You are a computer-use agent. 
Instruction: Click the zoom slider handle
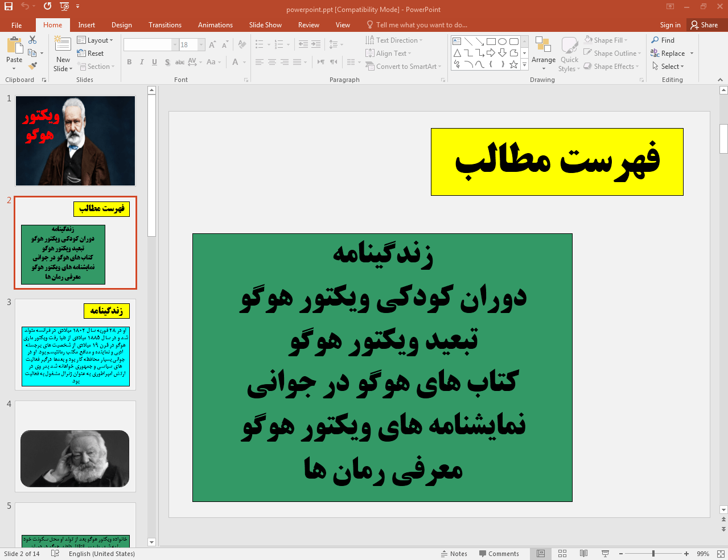point(653,554)
